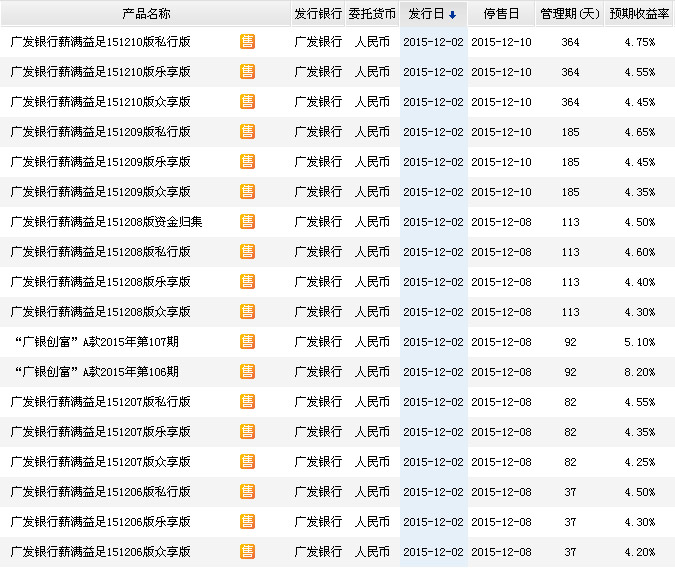675x569 pixels.
Task: Click 售 icon for 薪满益足151209版乐享版
Action: (248, 162)
